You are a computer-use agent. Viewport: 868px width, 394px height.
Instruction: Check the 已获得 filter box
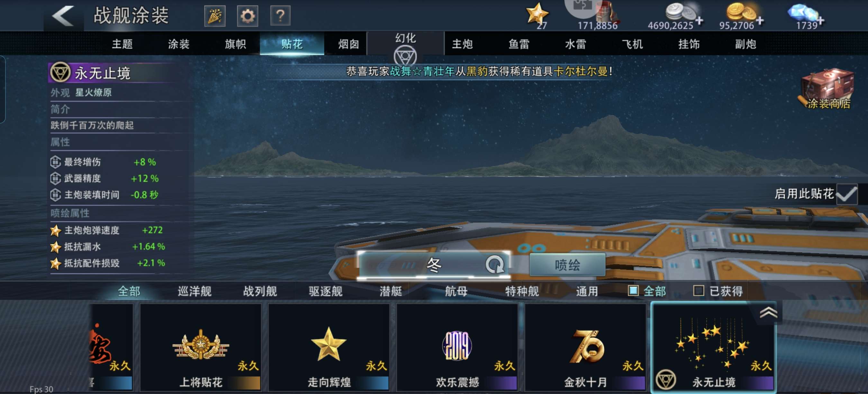pos(699,290)
